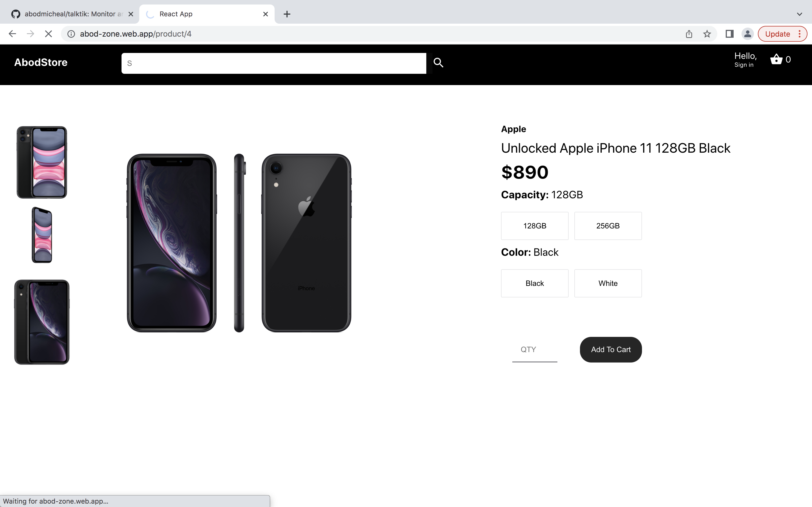Screen dimensions: 812x507
Task: Choose the Black color option
Action: click(535, 283)
